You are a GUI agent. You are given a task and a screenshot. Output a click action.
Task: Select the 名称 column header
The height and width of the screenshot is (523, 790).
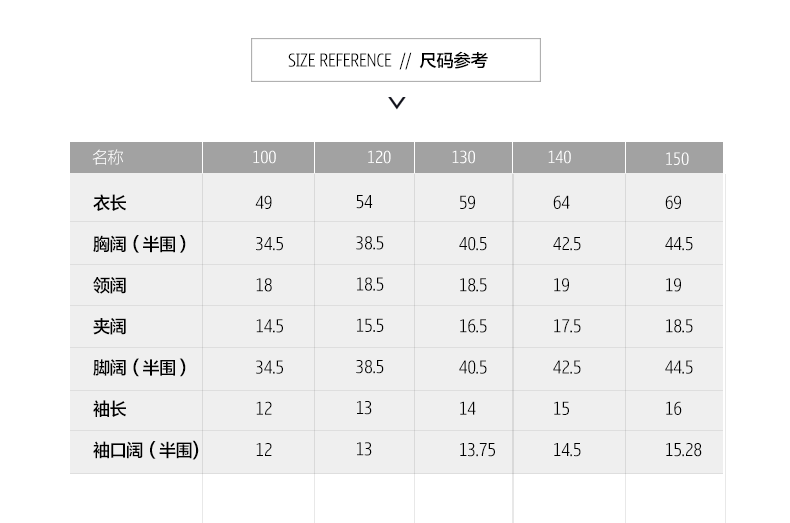click(108, 158)
